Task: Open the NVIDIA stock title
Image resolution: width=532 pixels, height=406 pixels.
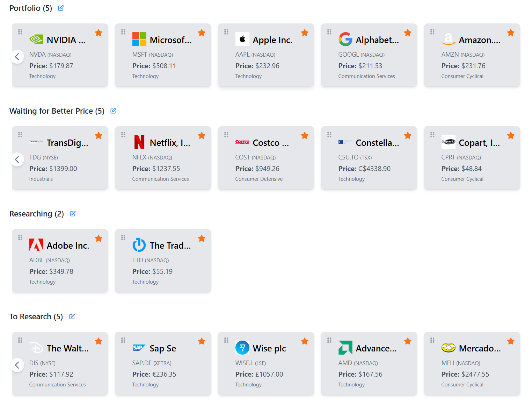Action: (x=66, y=40)
